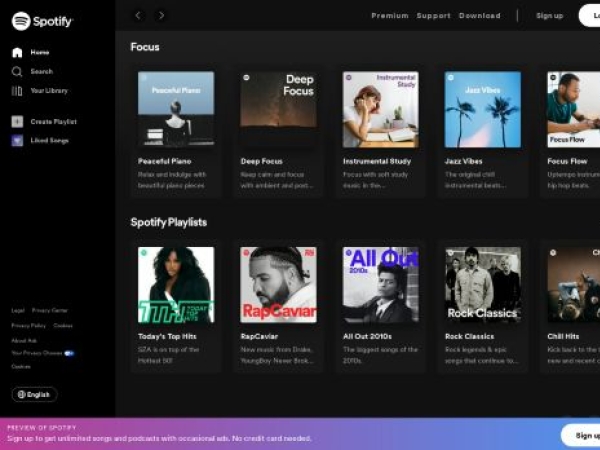Click the Liked Songs label

[x=50, y=140]
